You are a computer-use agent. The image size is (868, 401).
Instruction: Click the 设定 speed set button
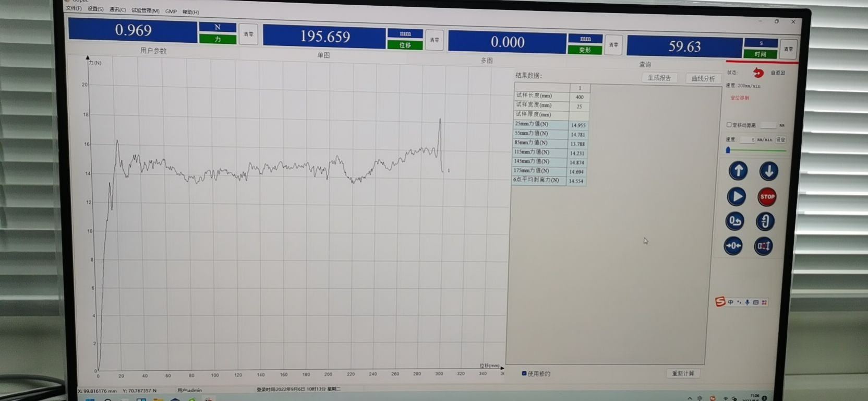pyautogui.click(x=780, y=140)
